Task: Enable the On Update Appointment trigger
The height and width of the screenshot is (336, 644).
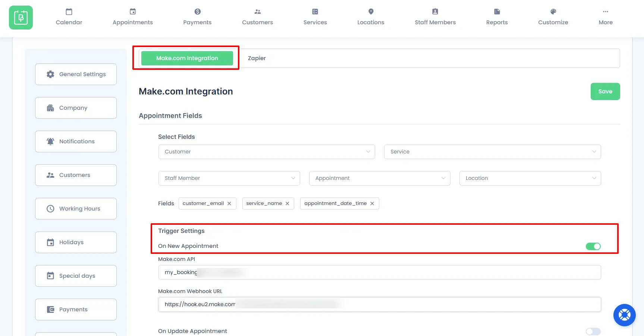Action: coord(593,332)
